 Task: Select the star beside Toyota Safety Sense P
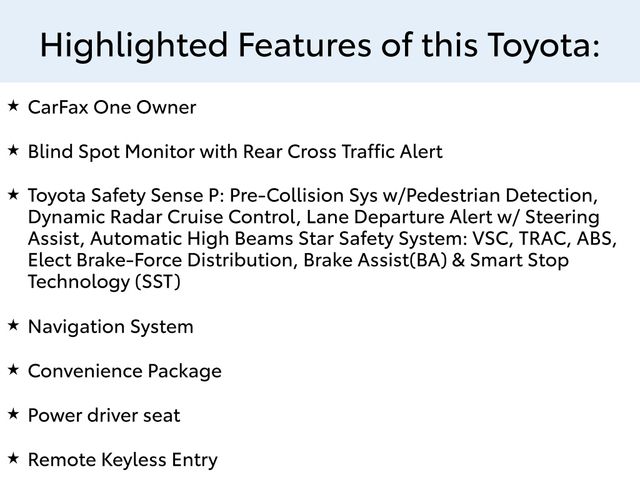click(x=12, y=194)
